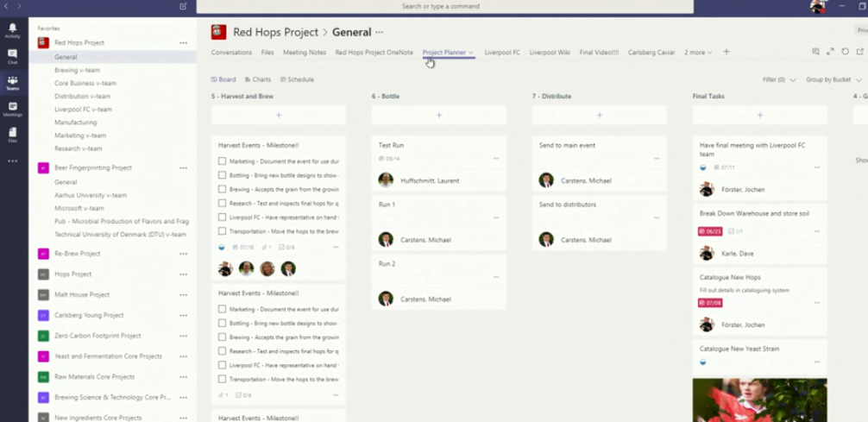Check the Bottling item in first Harvest Events card
This screenshot has width=868, height=422.
223,175
